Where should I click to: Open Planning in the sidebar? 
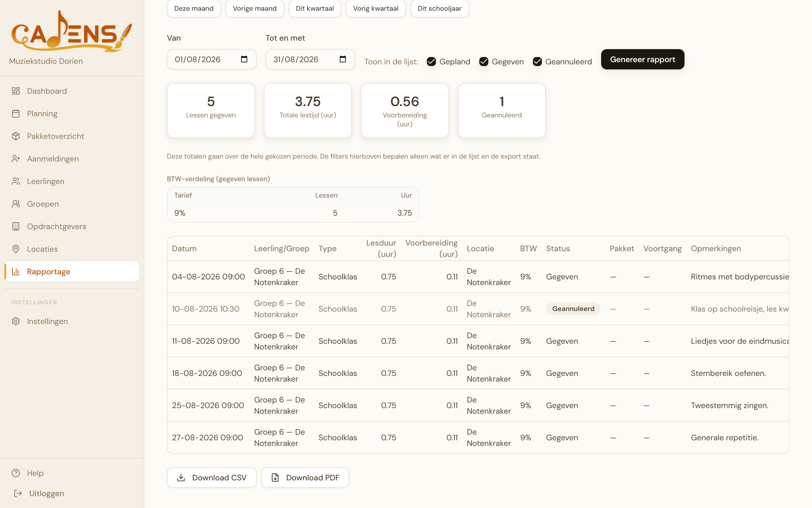[72, 113]
